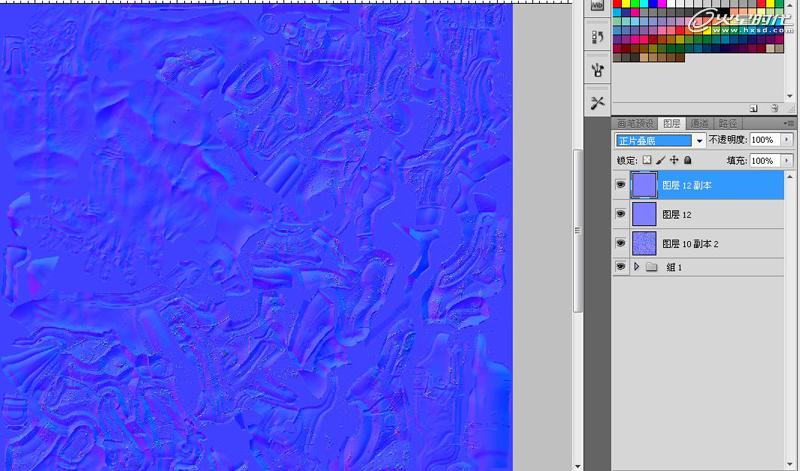Click the 图层 12 layer thumbnail
Viewport: 800px width, 471px height.
[644, 214]
